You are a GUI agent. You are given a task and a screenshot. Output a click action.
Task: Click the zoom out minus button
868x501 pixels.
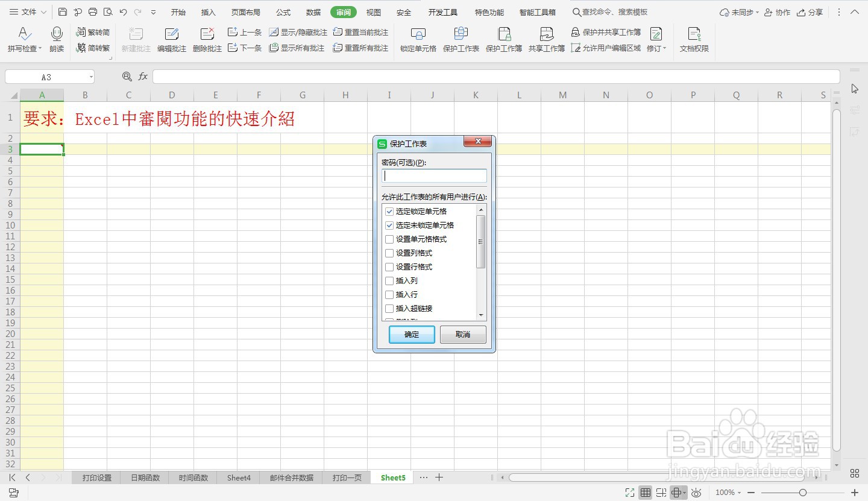pyautogui.click(x=751, y=493)
